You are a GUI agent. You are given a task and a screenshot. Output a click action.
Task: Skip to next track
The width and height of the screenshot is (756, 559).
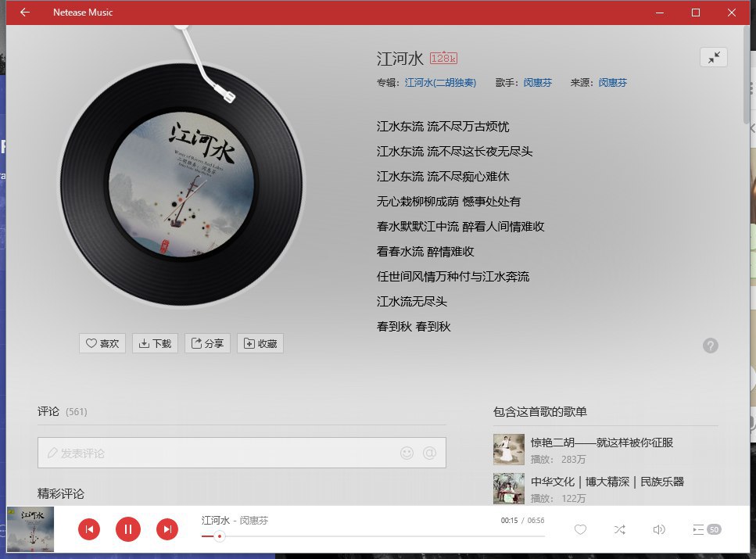167,529
